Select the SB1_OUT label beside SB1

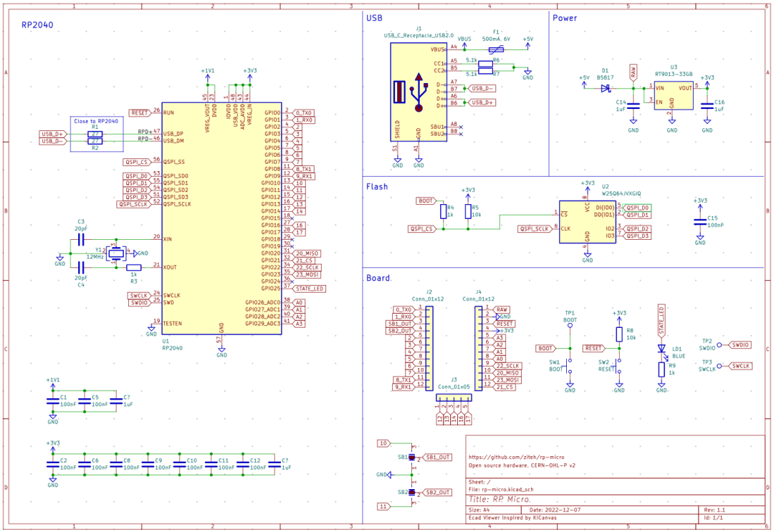(x=436, y=458)
